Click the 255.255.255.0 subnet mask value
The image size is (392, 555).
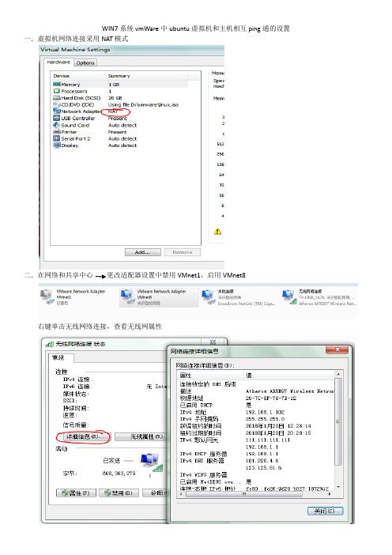(x=265, y=419)
